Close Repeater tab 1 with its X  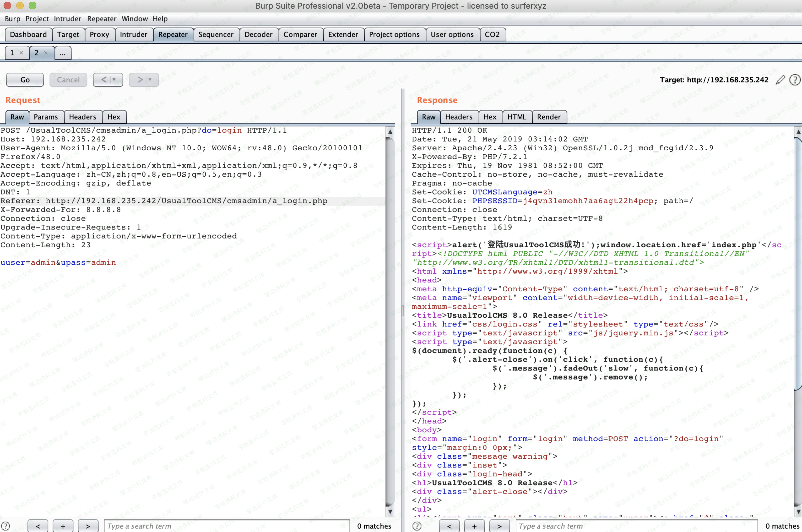21,53
